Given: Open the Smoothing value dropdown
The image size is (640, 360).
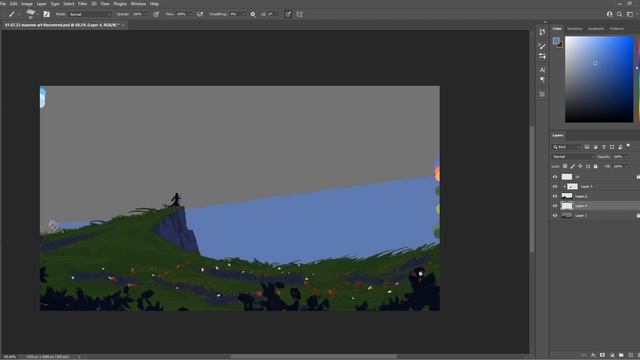Looking at the screenshot, I should click(244, 14).
